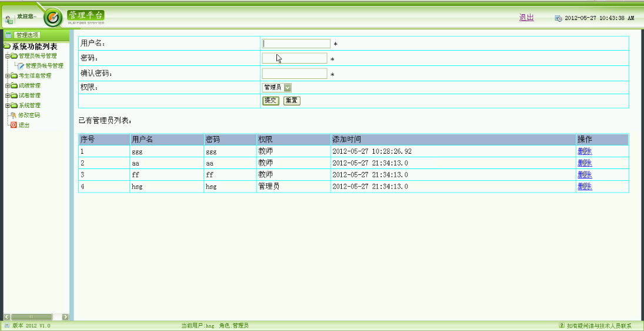Delete the hsg user row
Screen dimensions: 644x331
coord(585,186)
